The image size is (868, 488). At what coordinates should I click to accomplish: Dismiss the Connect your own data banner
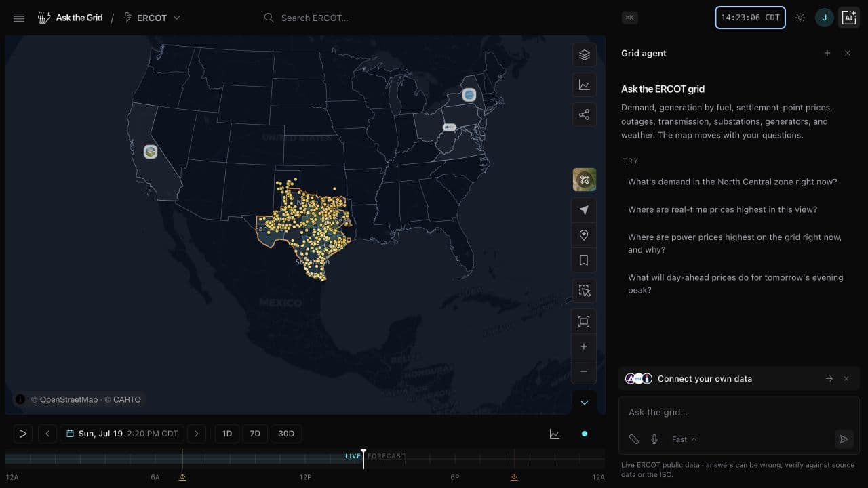coord(846,379)
